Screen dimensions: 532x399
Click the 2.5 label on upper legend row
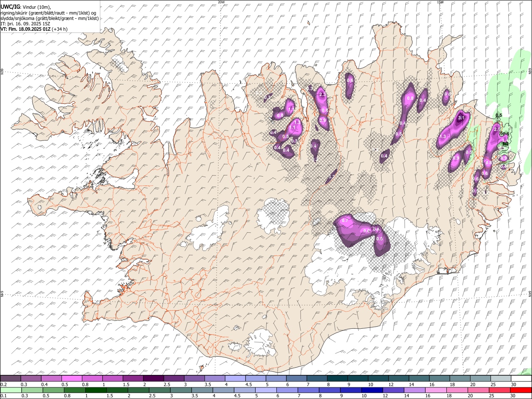[x=167, y=384]
